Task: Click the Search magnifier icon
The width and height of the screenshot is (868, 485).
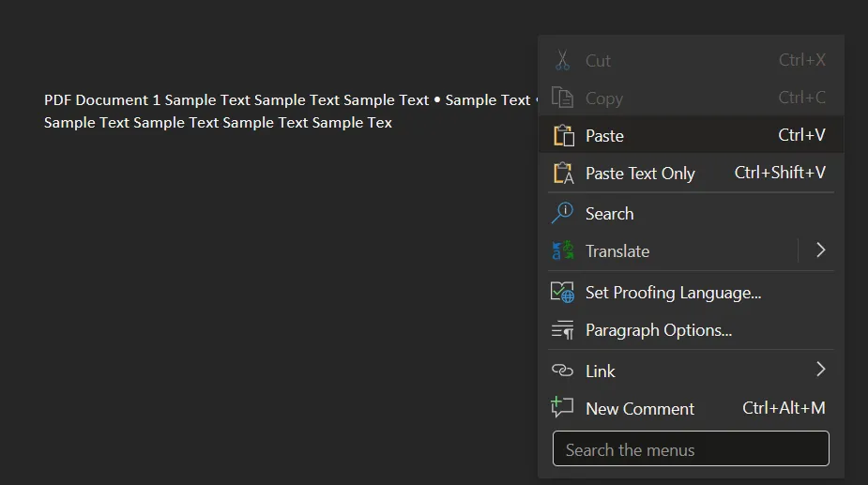Action: tap(563, 214)
